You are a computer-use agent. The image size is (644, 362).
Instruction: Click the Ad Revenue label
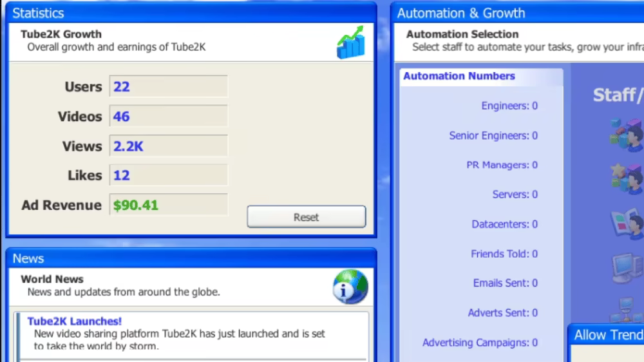(62, 205)
